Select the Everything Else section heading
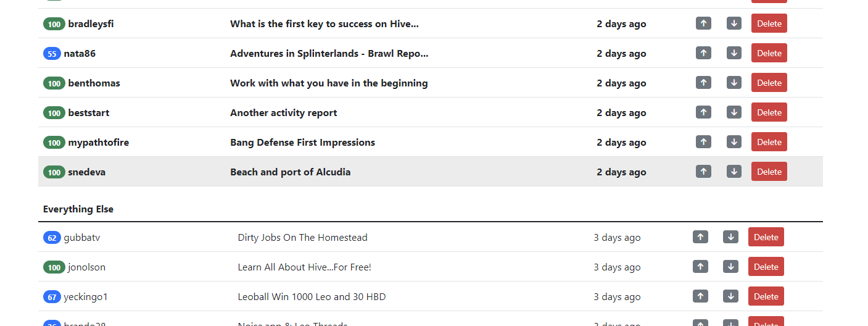868x326 pixels. (x=78, y=209)
